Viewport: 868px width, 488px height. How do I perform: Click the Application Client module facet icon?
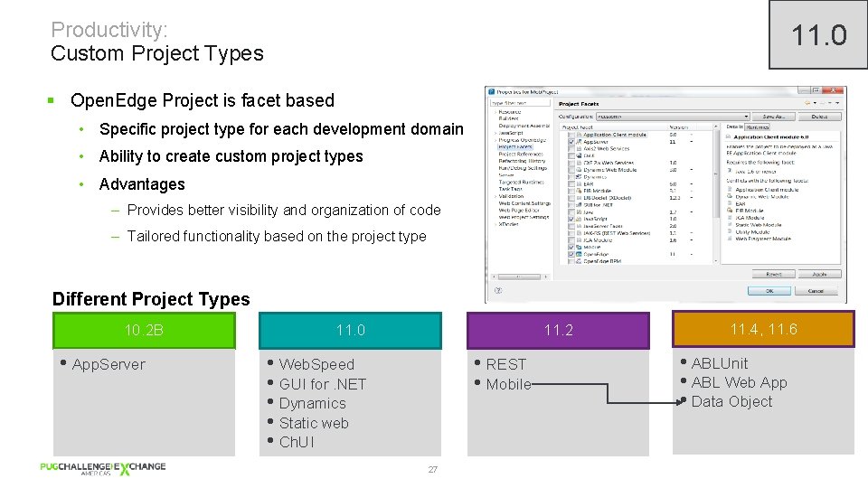point(579,135)
